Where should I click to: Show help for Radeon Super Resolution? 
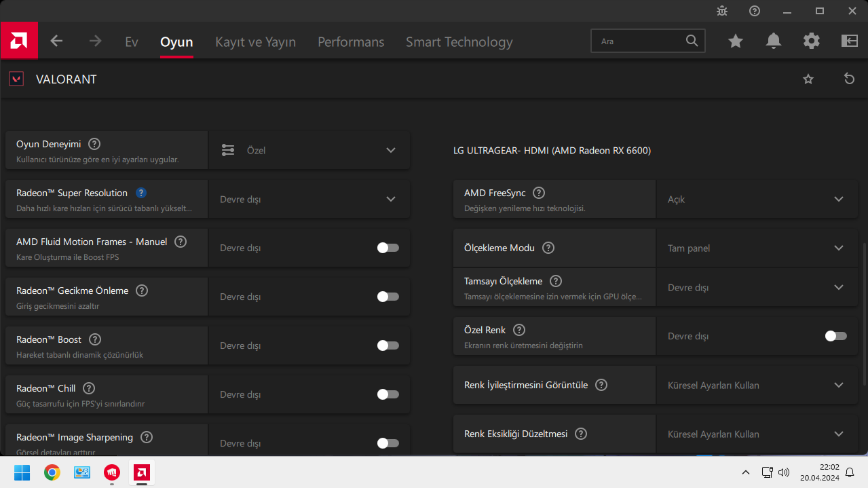pyautogui.click(x=141, y=193)
